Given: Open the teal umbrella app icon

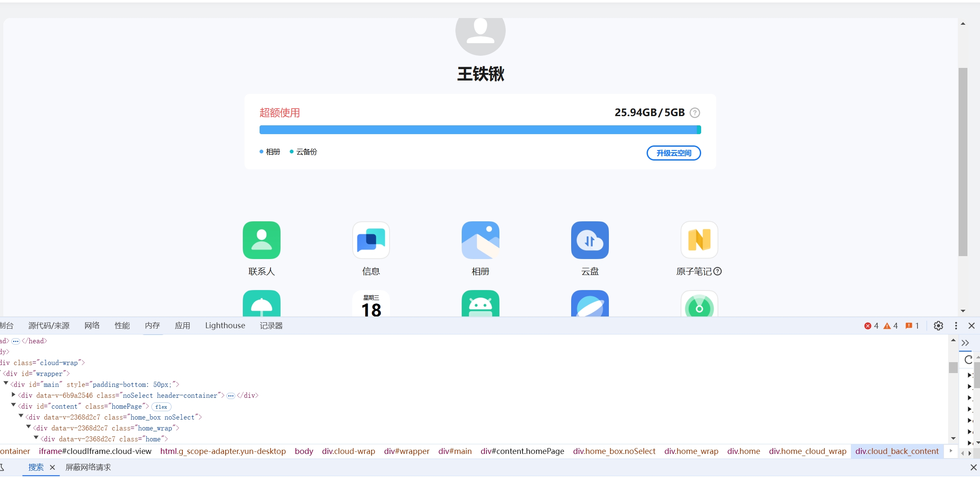Looking at the screenshot, I should [261, 303].
